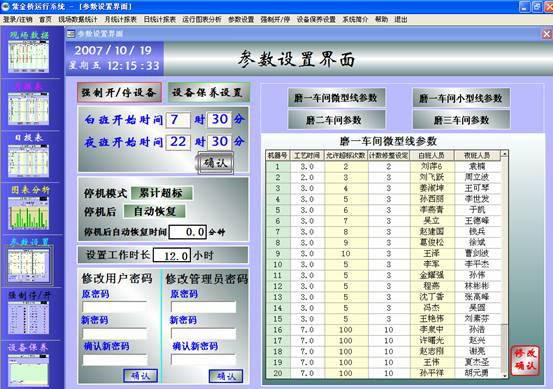The image size is (553, 389).
Task: Click the table scrollbar up arrow
Action: tap(504, 154)
